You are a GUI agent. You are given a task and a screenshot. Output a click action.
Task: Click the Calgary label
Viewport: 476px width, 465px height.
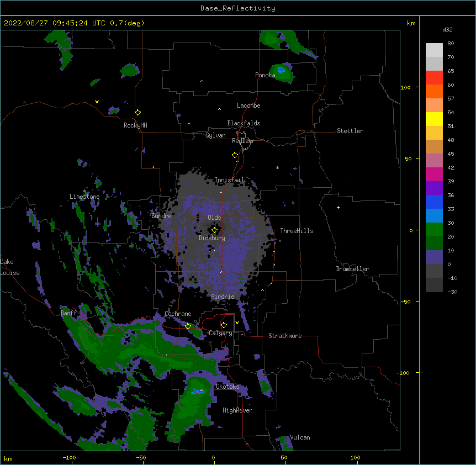220,333
